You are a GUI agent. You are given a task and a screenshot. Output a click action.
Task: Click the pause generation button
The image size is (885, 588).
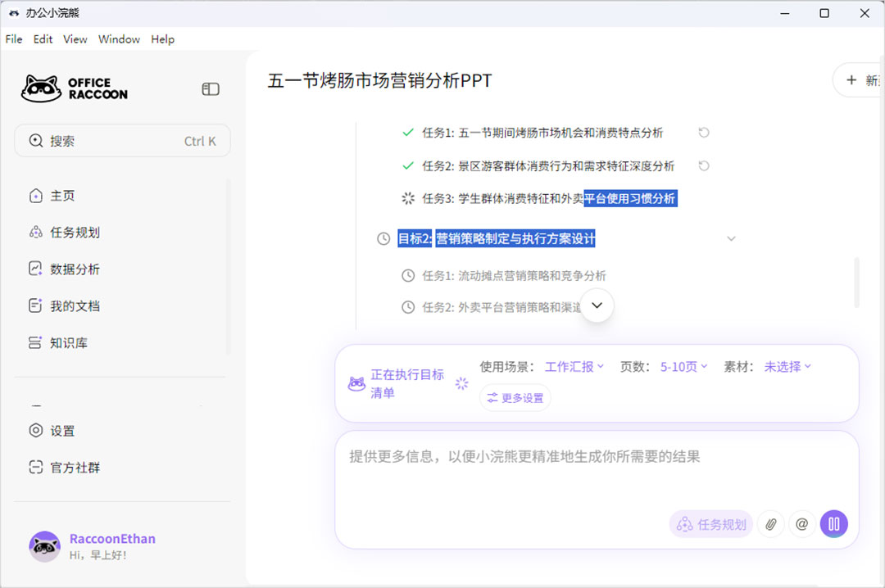[834, 523]
